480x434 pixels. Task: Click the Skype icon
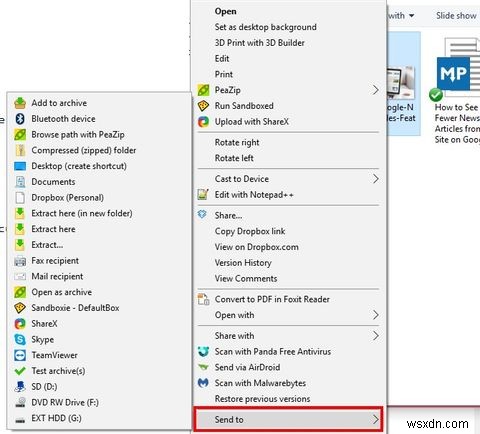pos(20,339)
